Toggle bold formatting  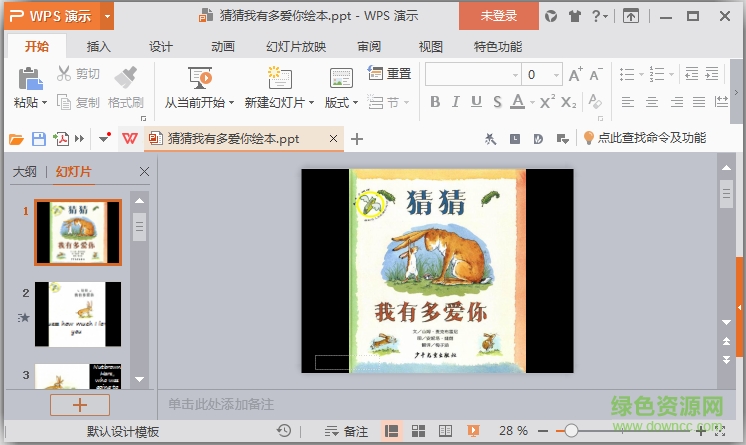435,102
